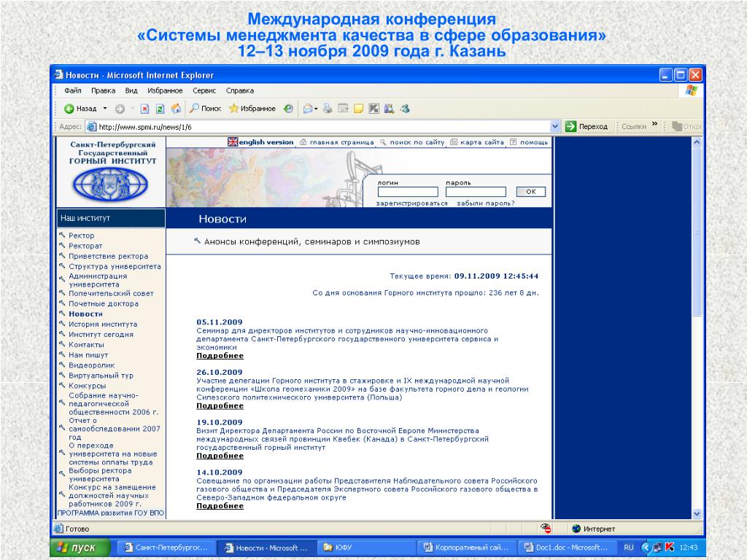The height and width of the screenshot is (560, 747).
Task: Expand the address bar dropdown
Action: click(555, 127)
